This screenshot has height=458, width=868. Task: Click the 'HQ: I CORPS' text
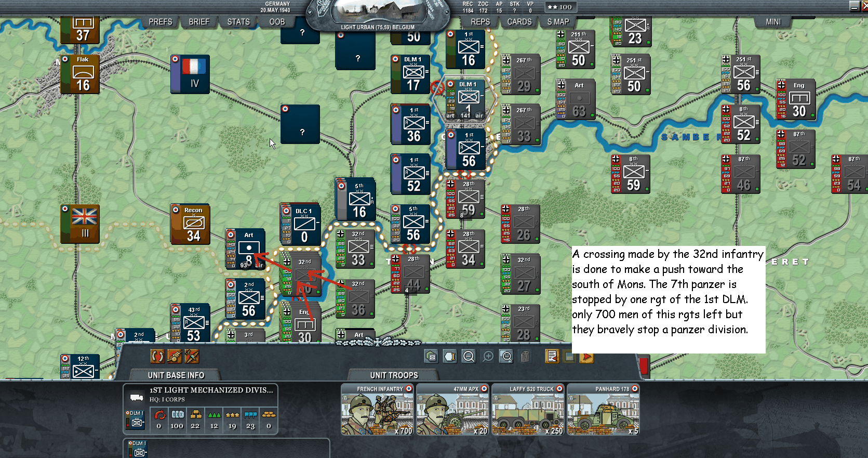tap(167, 399)
